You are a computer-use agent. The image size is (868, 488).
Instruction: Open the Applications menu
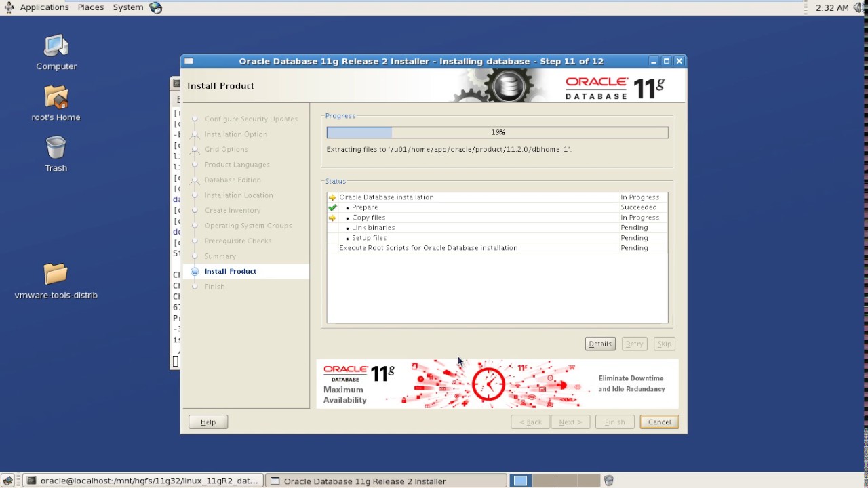(x=44, y=7)
